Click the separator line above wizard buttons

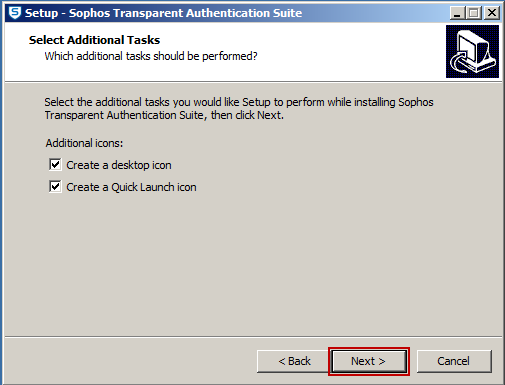[x=253, y=336]
